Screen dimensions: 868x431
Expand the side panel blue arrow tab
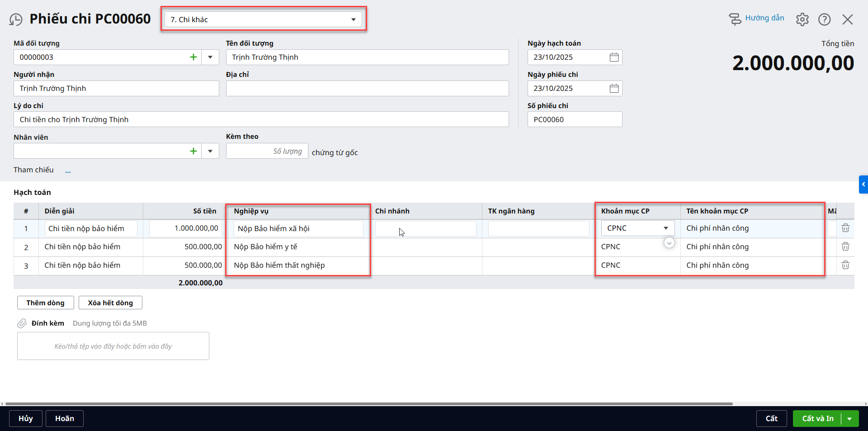[863, 185]
